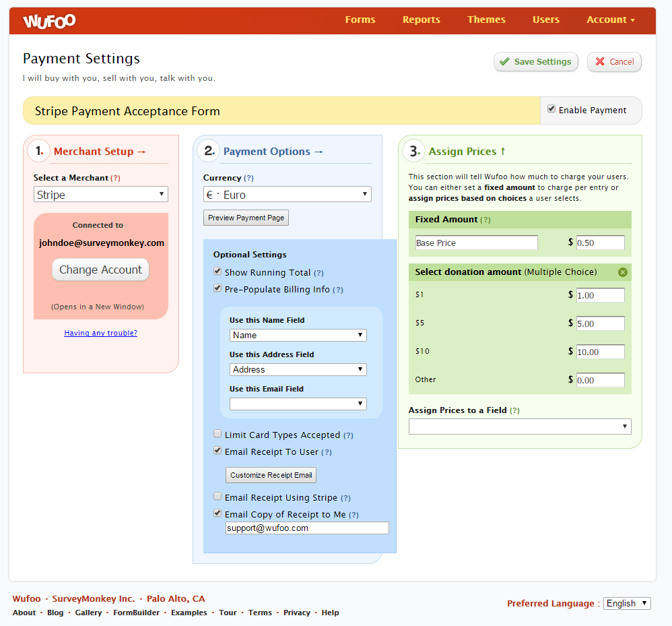
Task: Open the Help footer link
Action: coord(330,613)
